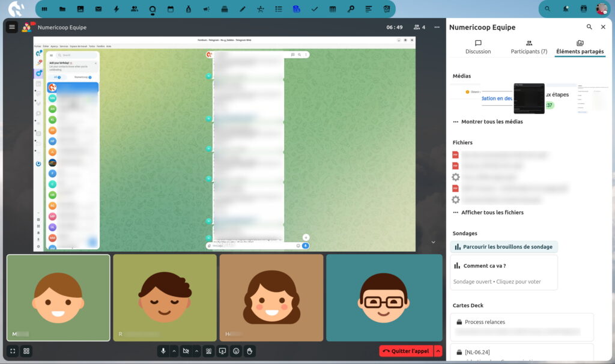Image resolution: width=615 pixels, height=364 pixels.
Task: Click the shared Telegram screen view
Action: (225, 144)
